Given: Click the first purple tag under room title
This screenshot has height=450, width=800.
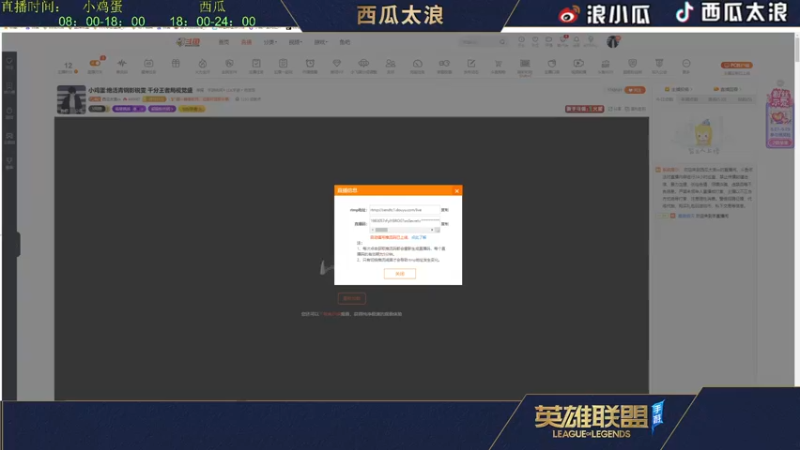Looking at the screenshot, I should (129, 109).
